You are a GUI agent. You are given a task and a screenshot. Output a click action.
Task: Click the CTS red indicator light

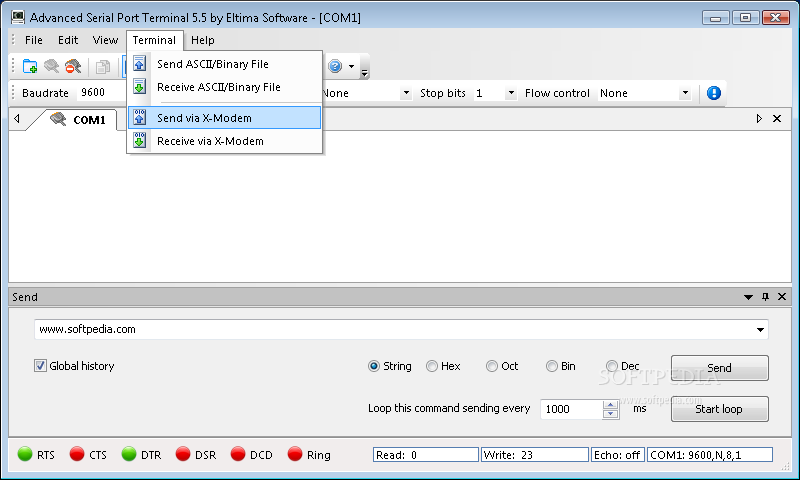click(x=77, y=453)
